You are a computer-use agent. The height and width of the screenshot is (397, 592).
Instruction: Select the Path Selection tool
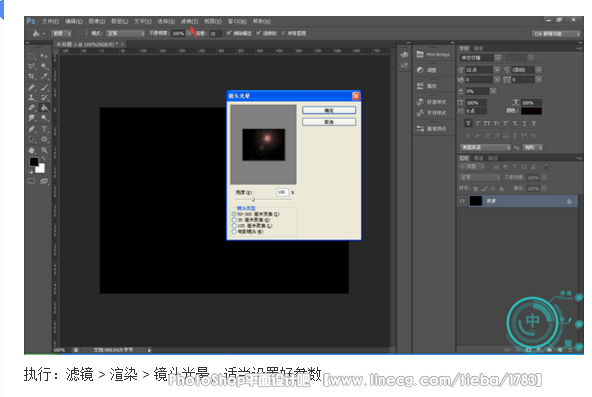click(32, 139)
